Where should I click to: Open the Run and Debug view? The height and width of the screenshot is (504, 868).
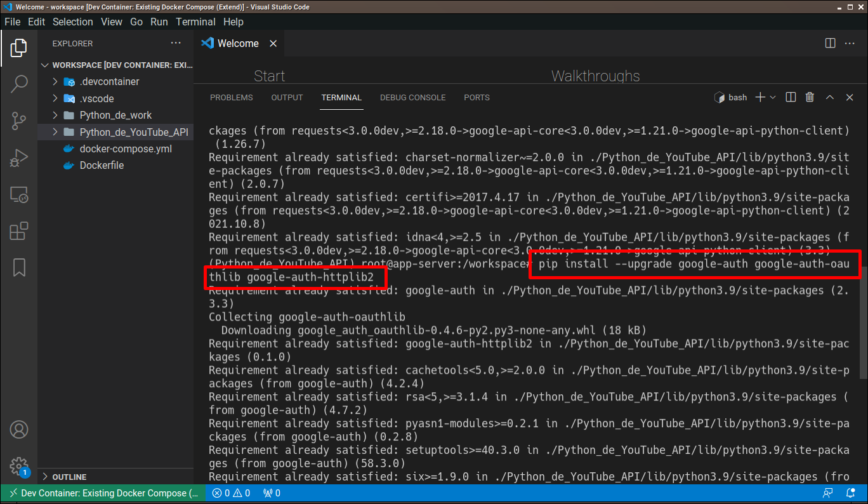coord(19,157)
